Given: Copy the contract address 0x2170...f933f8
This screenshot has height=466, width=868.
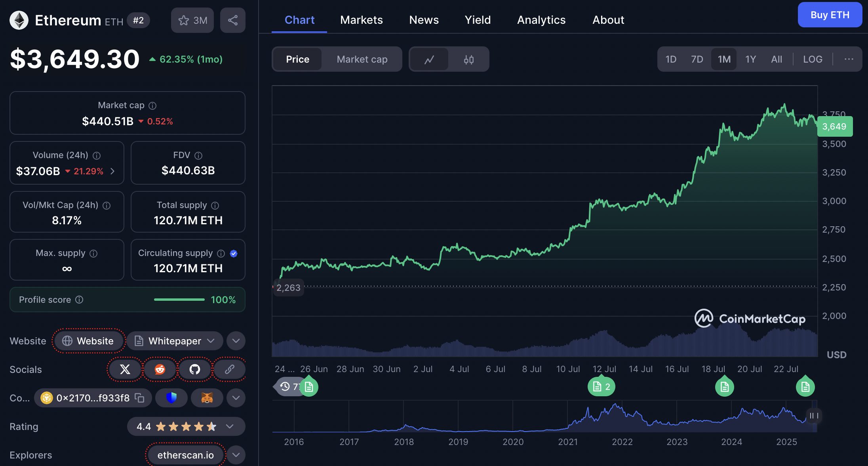Looking at the screenshot, I should pos(139,398).
